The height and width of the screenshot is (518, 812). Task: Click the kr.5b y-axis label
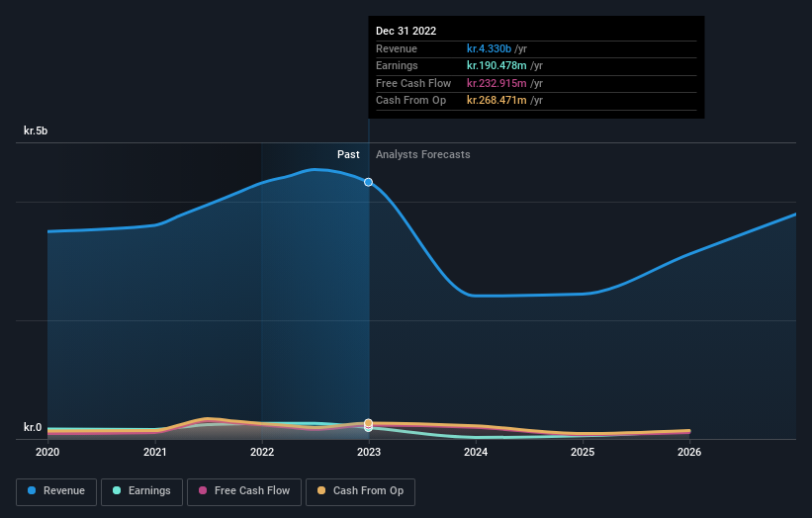pos(36,130)
